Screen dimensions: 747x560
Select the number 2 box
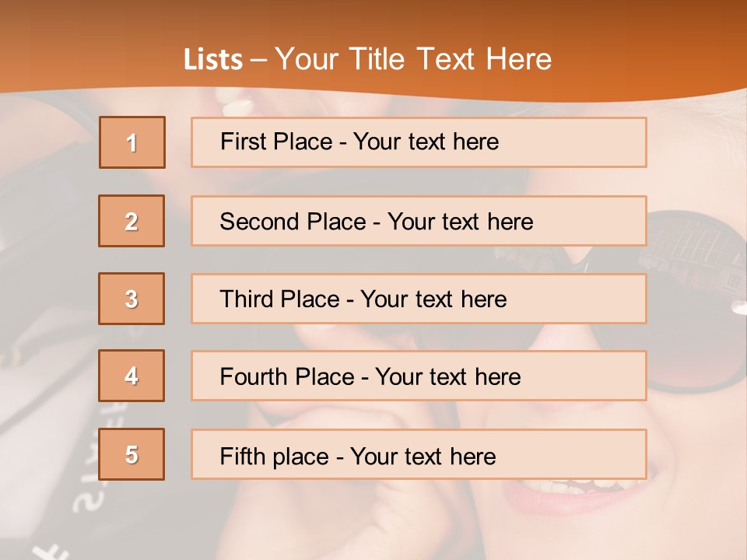click(132, 221)
